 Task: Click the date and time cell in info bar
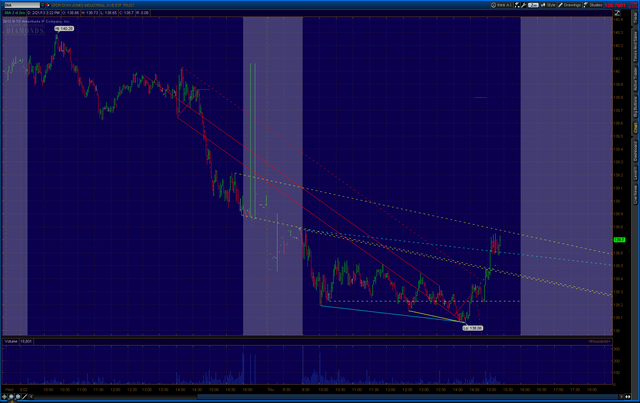pos(44,13)
